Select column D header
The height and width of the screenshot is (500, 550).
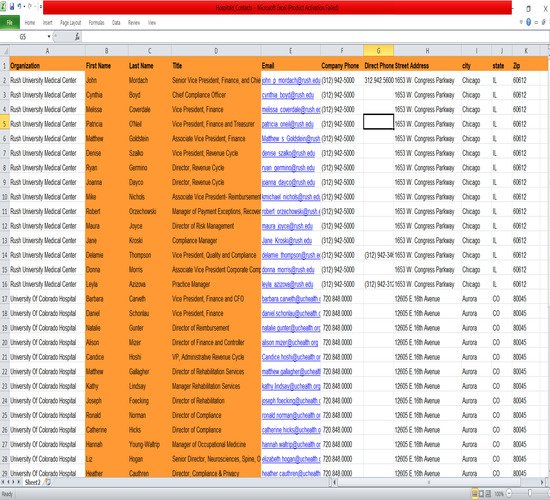coord(216,51)
